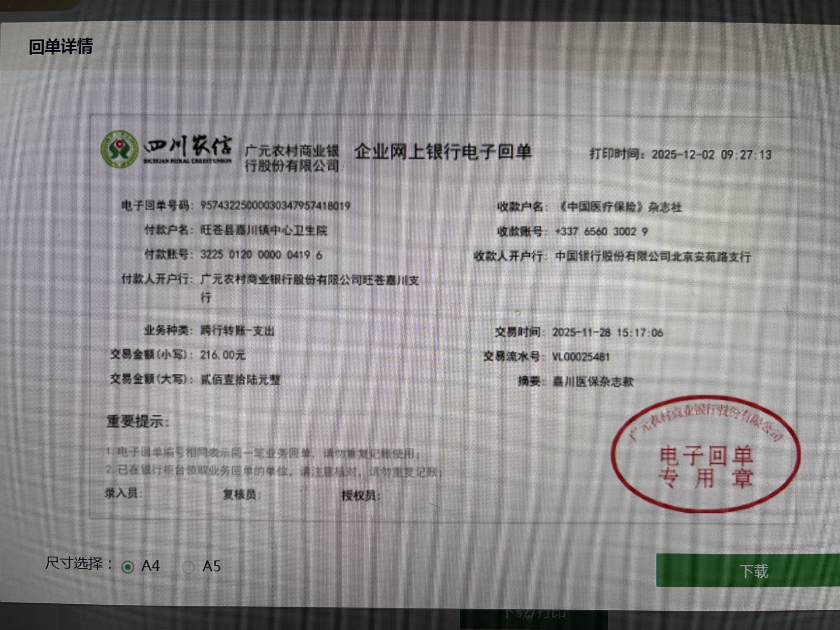Screen dimensions: 840x630
Task: Click the uppercase amount 贰佰壹拾陆元整
Action: pyautogui.click(x=240, y=379)
